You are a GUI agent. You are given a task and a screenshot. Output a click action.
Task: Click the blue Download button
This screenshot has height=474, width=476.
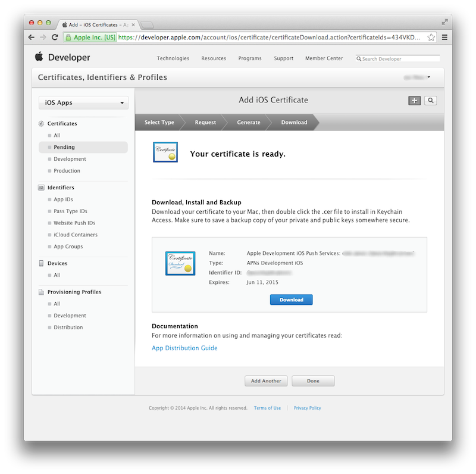pos(291,300)
